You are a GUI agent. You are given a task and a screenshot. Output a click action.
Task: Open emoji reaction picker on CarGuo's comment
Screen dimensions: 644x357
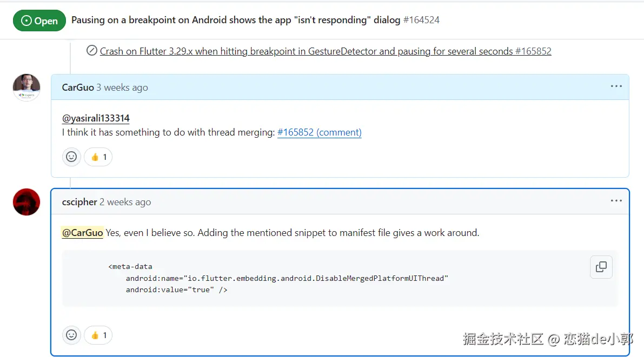click(x=71, y=157)
